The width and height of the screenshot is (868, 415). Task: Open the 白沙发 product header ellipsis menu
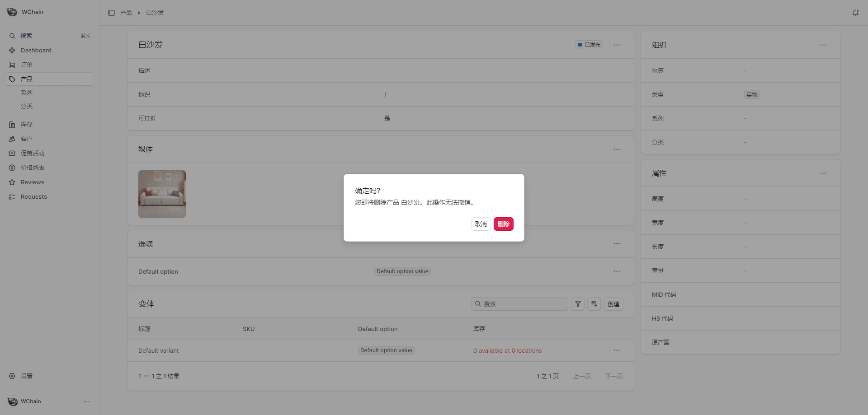pyautogui.click(x=617, y=45)
